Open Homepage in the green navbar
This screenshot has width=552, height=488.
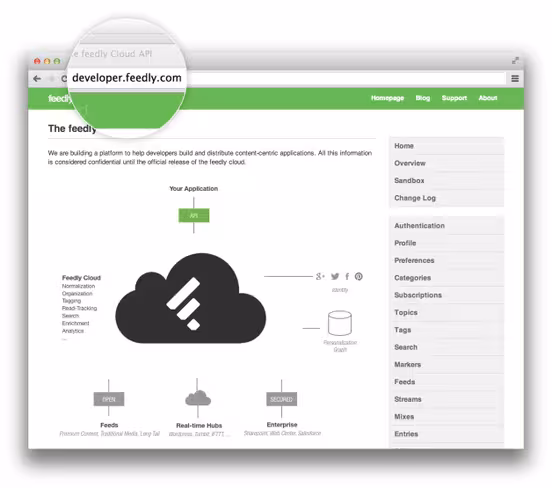(387, 98)
